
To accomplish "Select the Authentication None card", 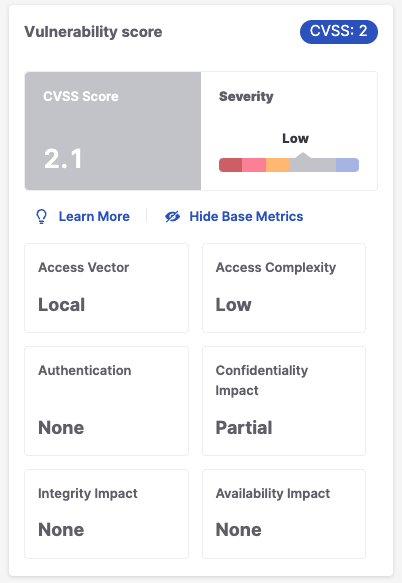I will (106, 401).
